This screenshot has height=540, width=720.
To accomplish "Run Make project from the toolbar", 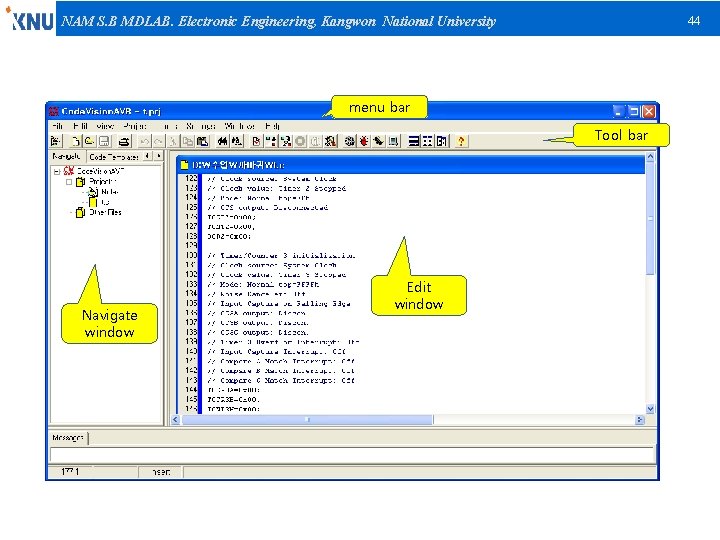I will 271,141.
